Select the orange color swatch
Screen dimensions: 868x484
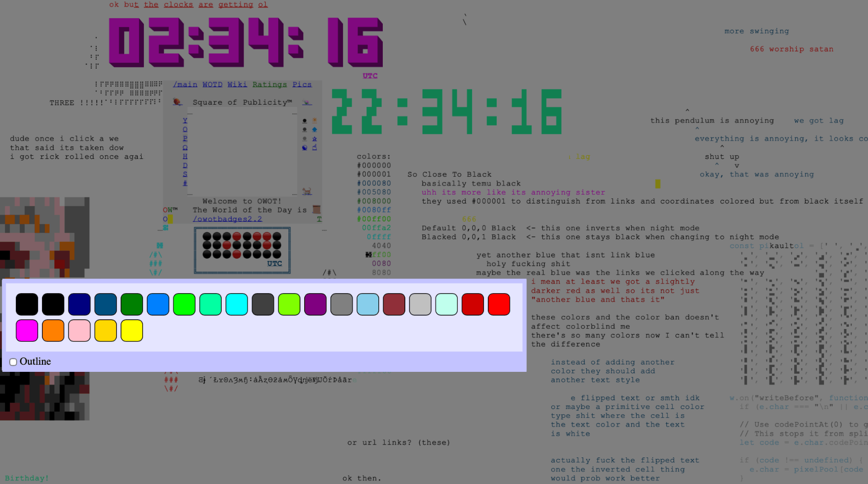pos(53,331)
